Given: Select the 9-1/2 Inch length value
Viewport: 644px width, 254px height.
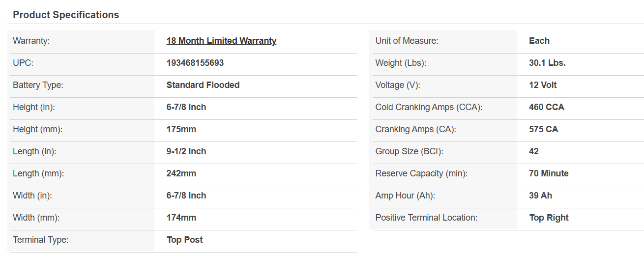Looking at the screenshot, I should [186, 151].
